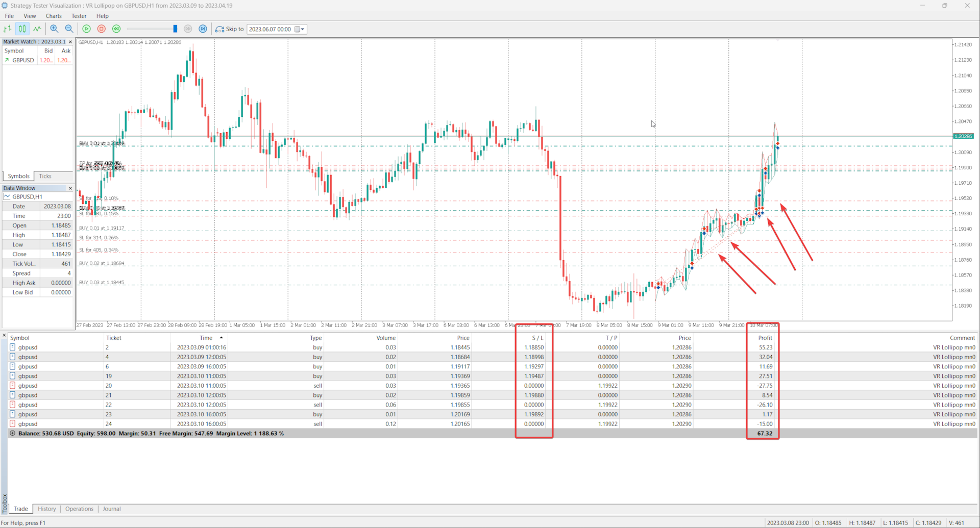The image size is (980, 528).
Task: Open the Skip to date calendar dropdown
Action: (300, 29)
